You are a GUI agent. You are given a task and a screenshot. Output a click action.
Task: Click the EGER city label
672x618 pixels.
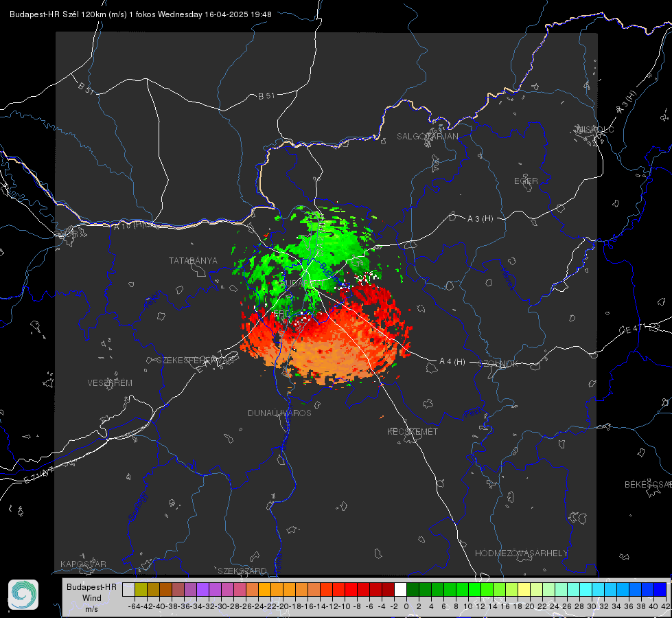(x=526, y=181)
